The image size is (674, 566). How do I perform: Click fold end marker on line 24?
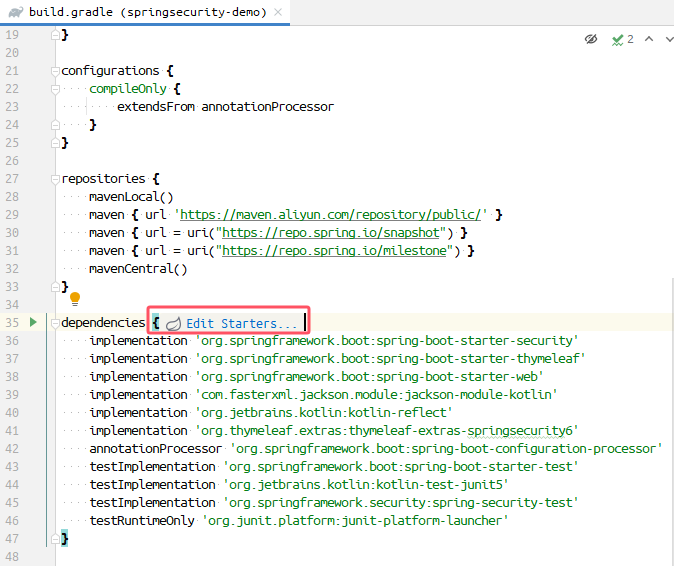pos(55,125)
